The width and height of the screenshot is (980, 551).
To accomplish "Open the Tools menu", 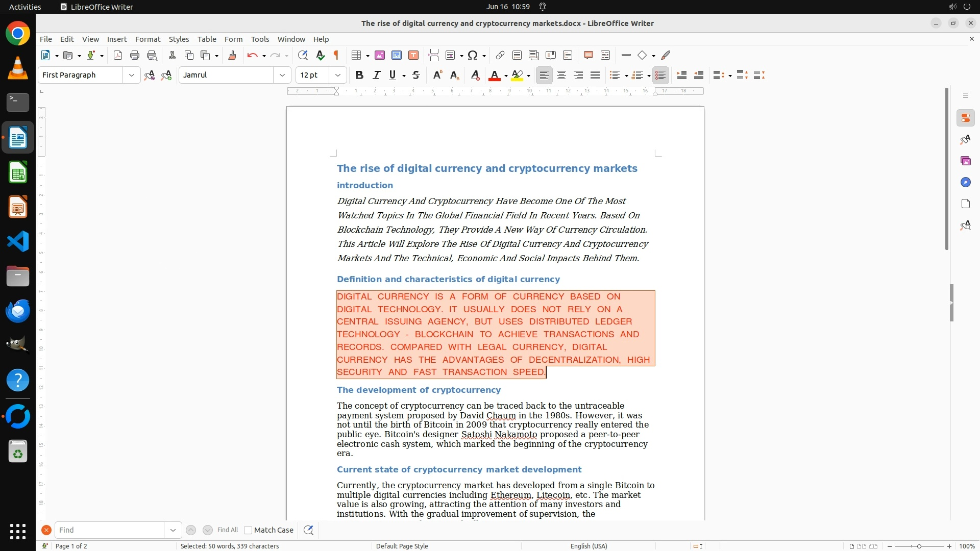I will 260,39.
